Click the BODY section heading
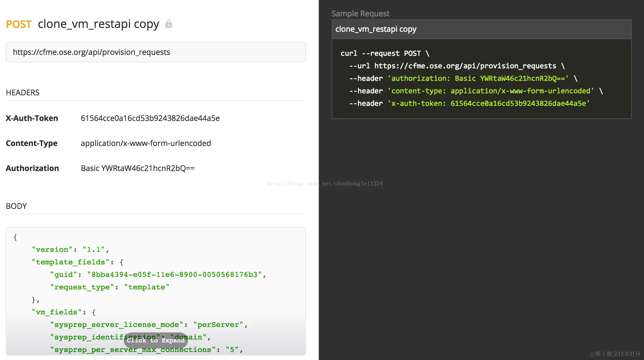This screenshot has width=644, height=360. 16,206
